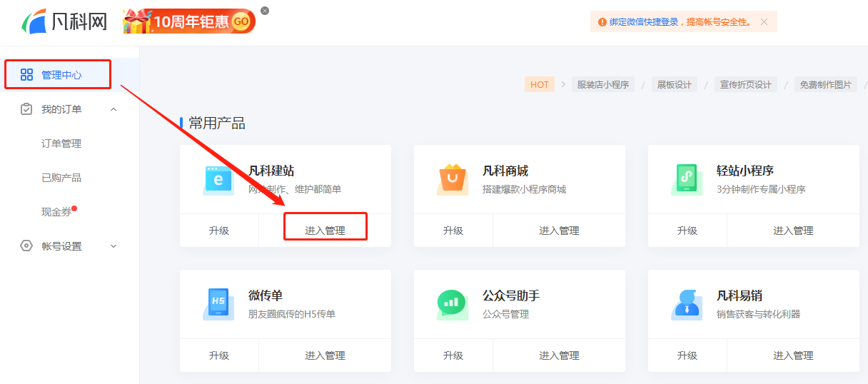The image size is (868, 384).
Task: Click the HOT tag label
Action: tap(540, 84)
